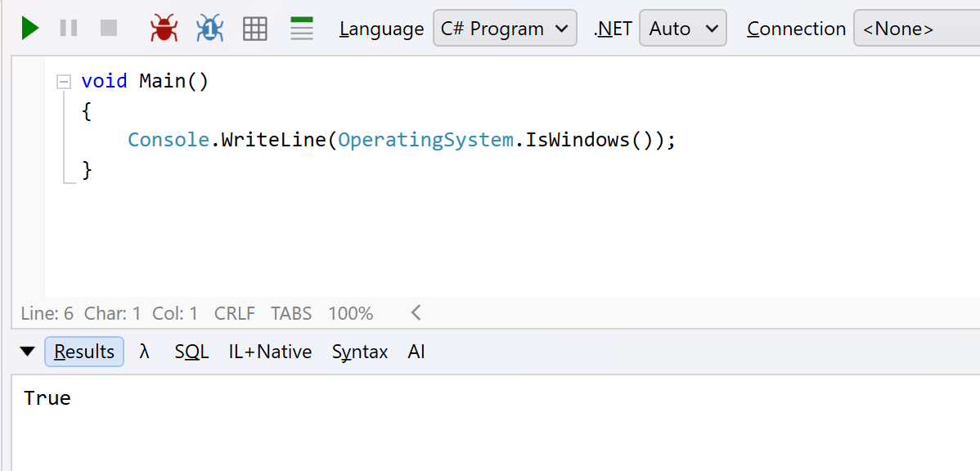
Task: Click the Stop execution square icon
Action: [x=109, y=28]
